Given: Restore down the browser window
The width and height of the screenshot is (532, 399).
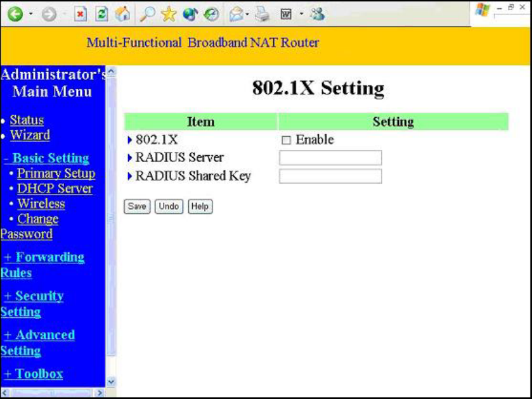Looking at the screenshot, I should click(510, 8).
